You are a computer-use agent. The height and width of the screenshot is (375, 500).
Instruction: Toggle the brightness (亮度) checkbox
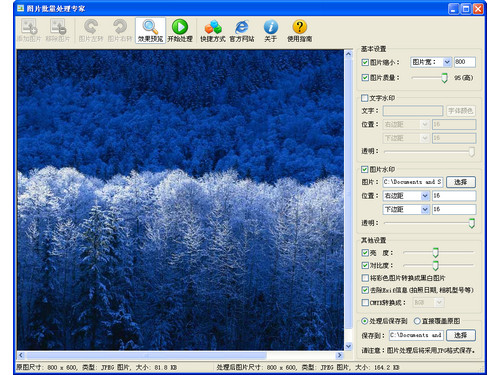pyautogui.click(x=365, y=253)
